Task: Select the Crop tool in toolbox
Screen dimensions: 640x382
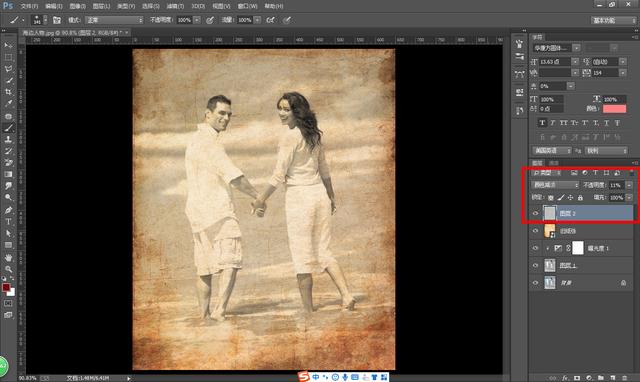Action: [8, 92]
